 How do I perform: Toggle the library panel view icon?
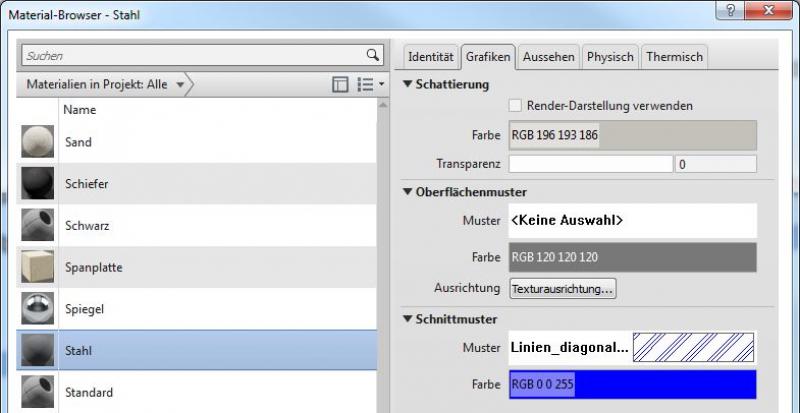[340, 85]
